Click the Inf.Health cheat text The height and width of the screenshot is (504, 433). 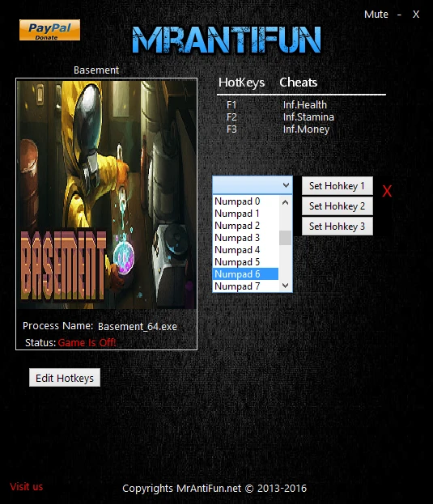click(305, 105)
